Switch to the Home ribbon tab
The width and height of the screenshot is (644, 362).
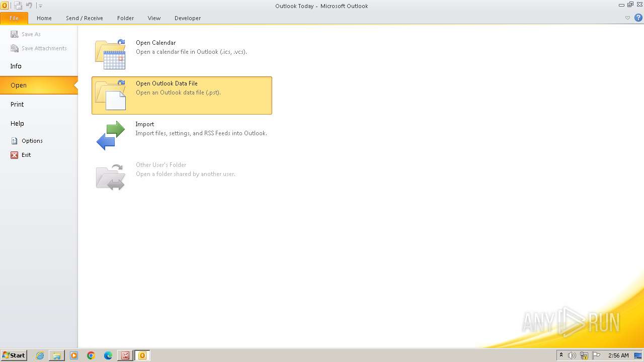click(x=44, y=18)
